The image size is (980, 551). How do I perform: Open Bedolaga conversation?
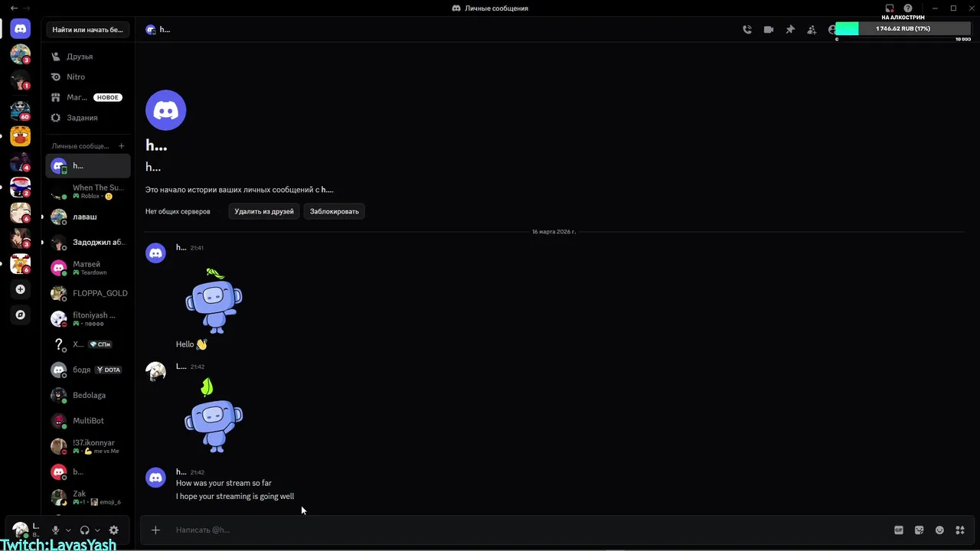pos(88,395)
